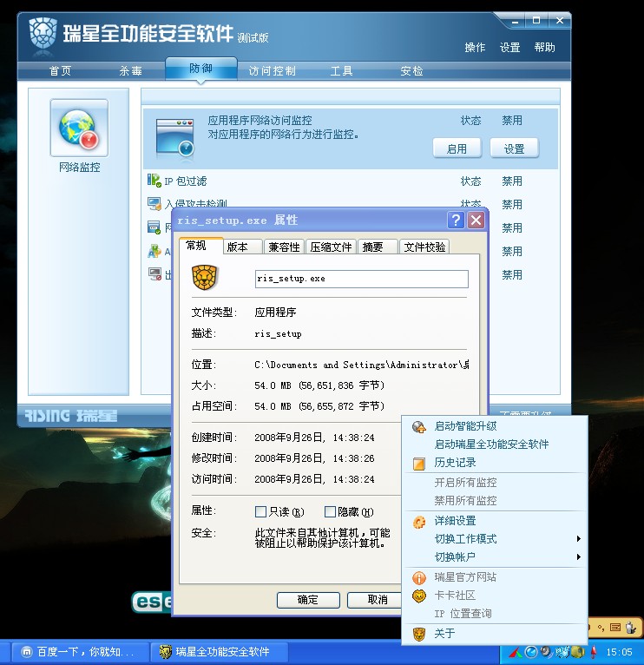
Task: Switch to the 摘要 properties tab
Action: [x=378, y=247]
